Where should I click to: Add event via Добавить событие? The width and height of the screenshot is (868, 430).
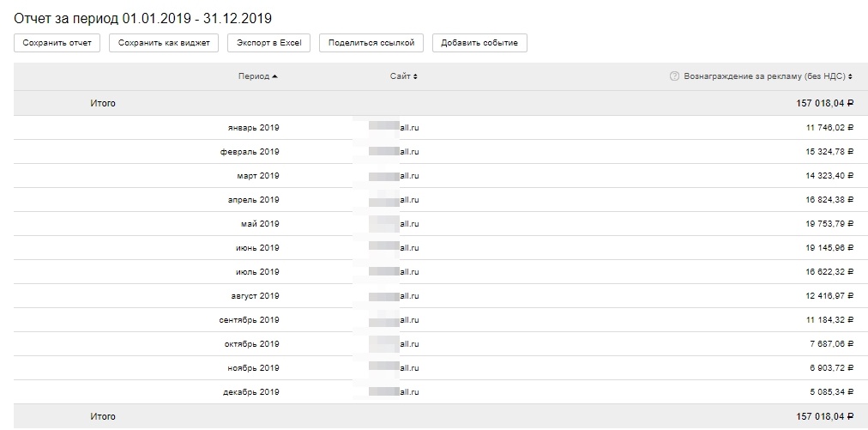pyautogui.click(x=479, y=43)
